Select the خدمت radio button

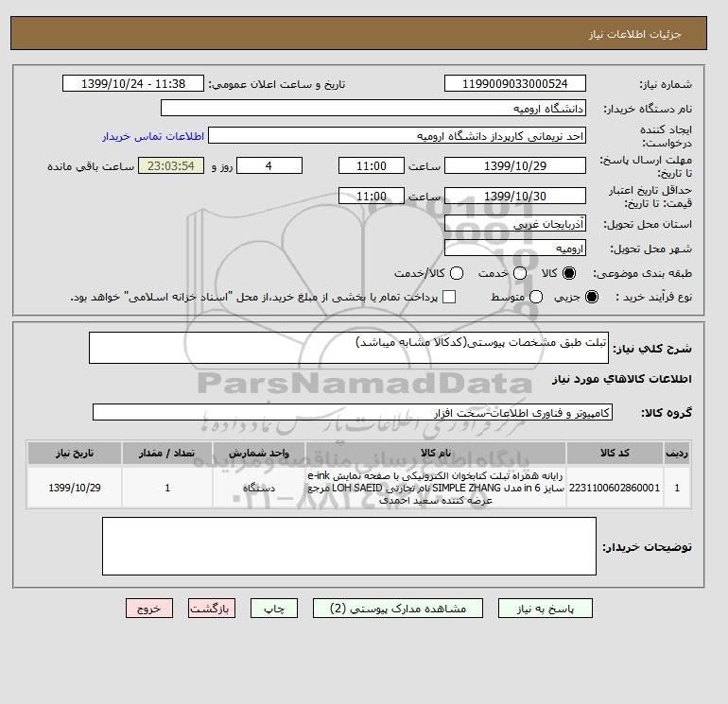coord(520,273)
